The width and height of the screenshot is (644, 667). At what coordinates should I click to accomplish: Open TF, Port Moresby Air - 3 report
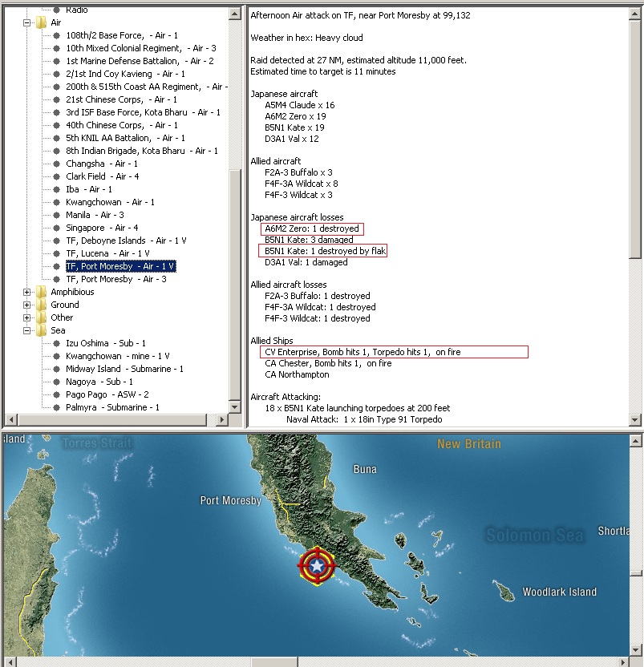point(116,279)
